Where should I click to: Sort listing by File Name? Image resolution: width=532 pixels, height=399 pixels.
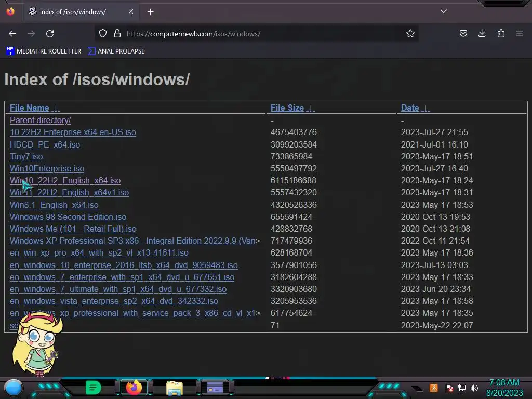tap(30, 108)
